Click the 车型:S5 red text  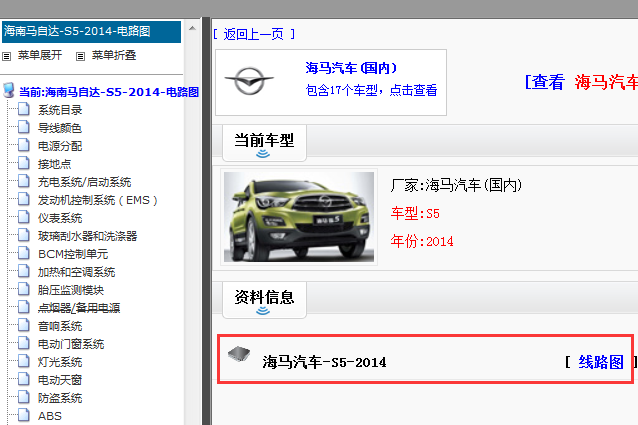pyautogui.click(x=415, y=213)
